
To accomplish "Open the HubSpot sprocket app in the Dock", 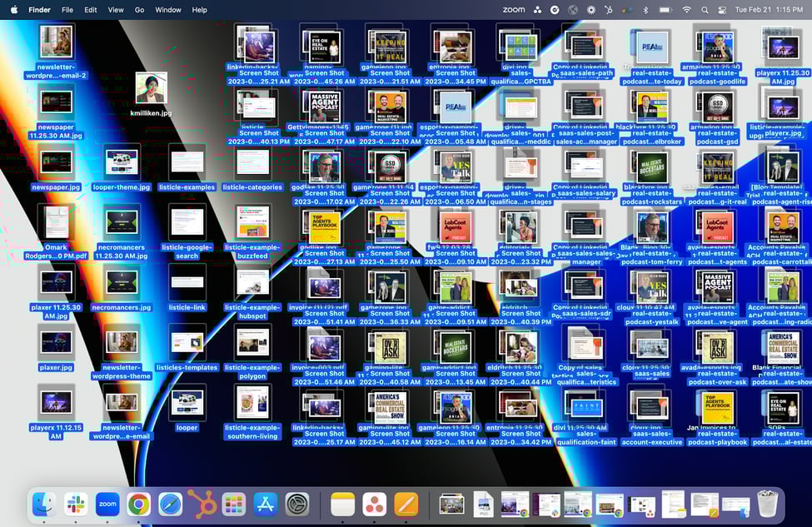I will point(201,504).
